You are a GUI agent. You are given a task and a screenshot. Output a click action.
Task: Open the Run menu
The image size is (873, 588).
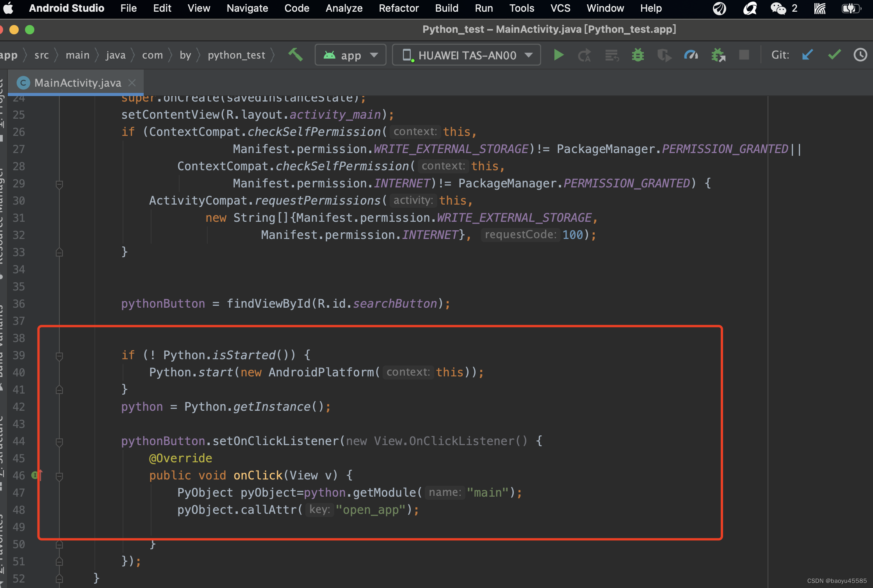pos(484,8)
